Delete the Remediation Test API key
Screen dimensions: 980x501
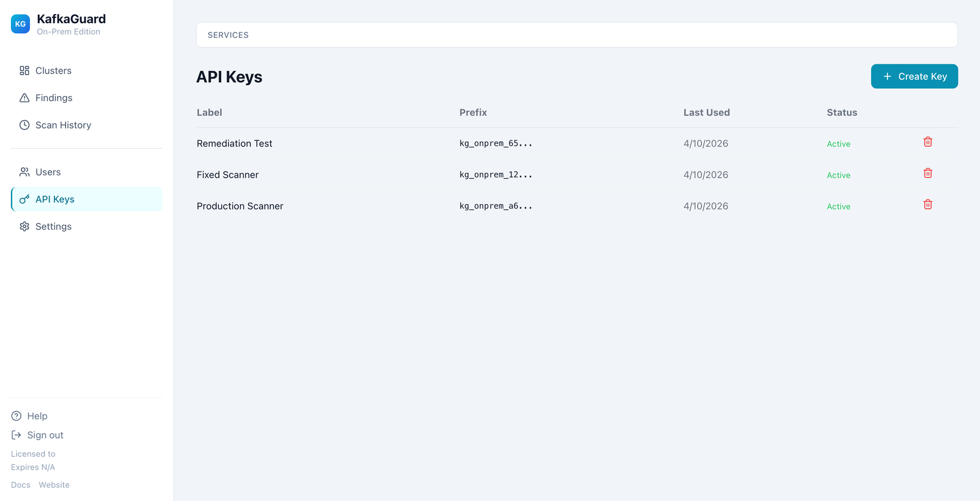coord(927,142)
